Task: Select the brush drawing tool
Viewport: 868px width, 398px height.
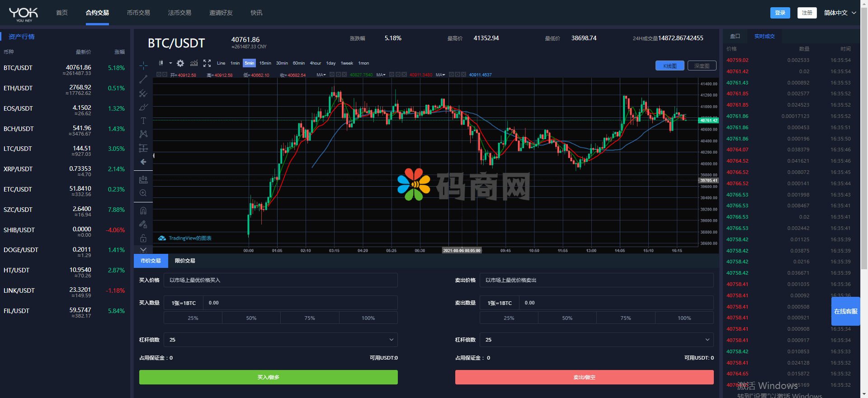Action: [x=143, y=107]
